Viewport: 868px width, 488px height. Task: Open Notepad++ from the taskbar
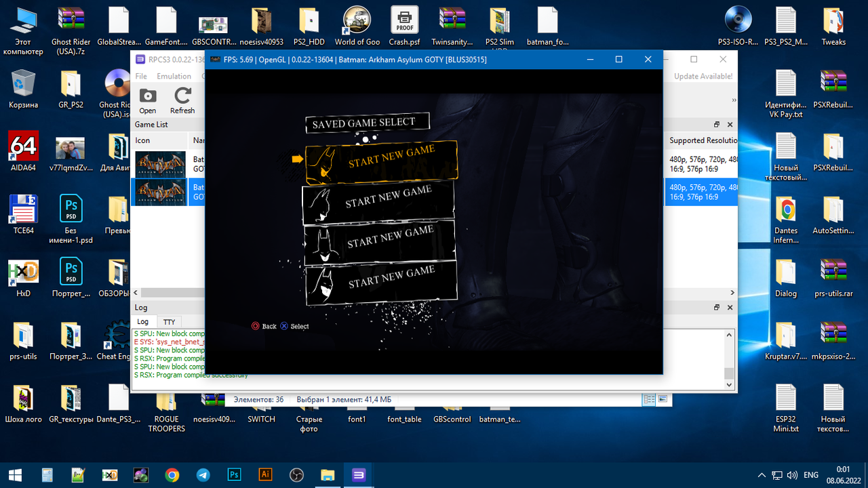tap(78, 475)
